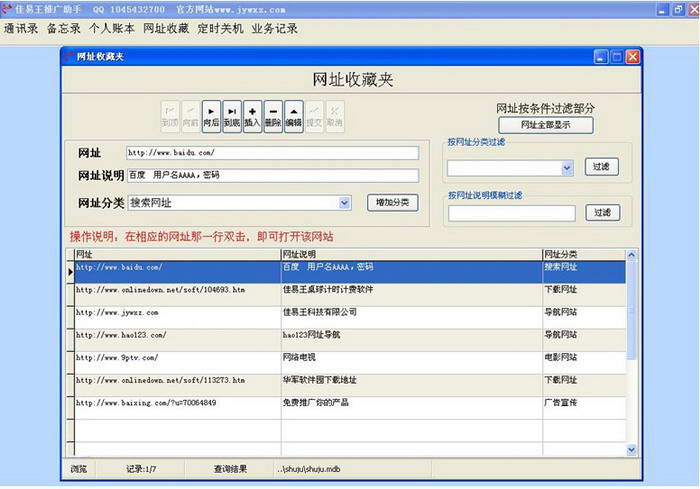Select the http://www.hao123.com/ URL cell
Viewport: 700px width, 489px height.
coord(178,340)
